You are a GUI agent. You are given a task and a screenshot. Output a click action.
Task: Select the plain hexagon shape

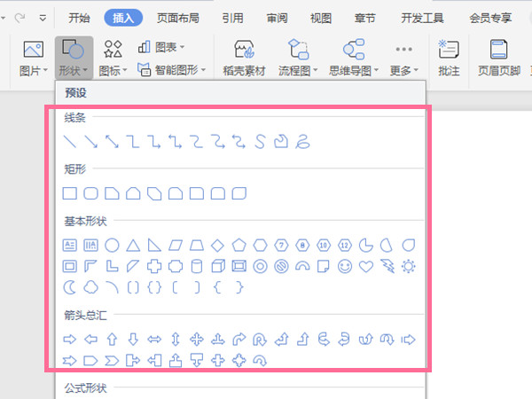(260, 245)
